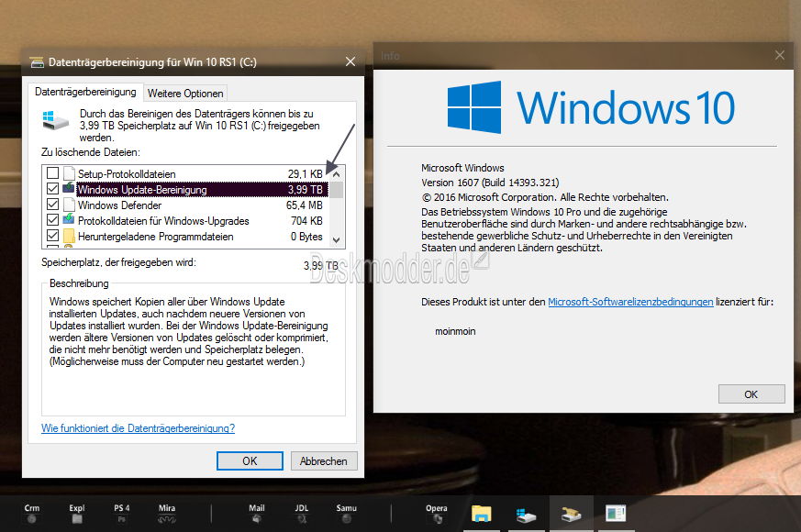Click the file list scrollbar thumb
This screenshot has width=801, height=532.
pyautogui.click(x=336, y=190)
